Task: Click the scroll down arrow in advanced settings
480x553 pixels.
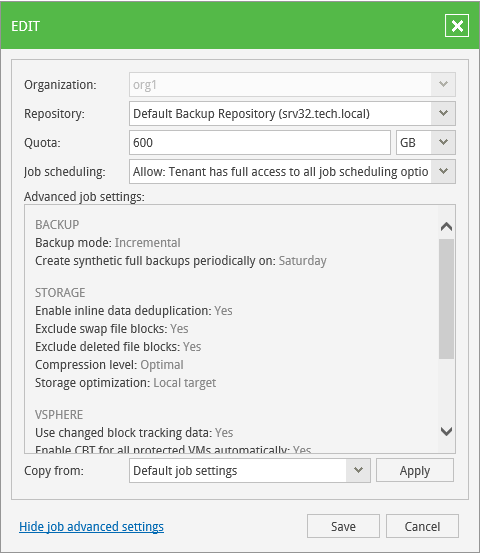Action: tap(446, 431)
